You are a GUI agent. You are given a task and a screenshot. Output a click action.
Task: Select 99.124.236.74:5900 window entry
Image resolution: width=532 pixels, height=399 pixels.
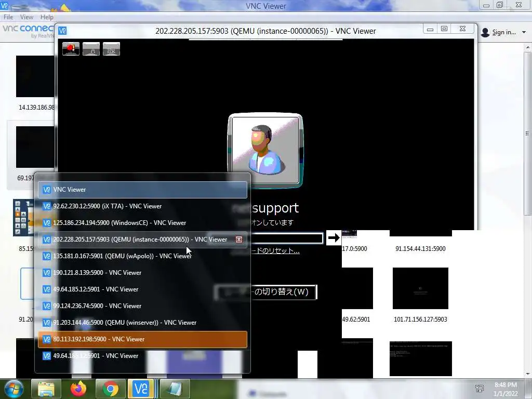pyautogui.click(x=142, y=306)
